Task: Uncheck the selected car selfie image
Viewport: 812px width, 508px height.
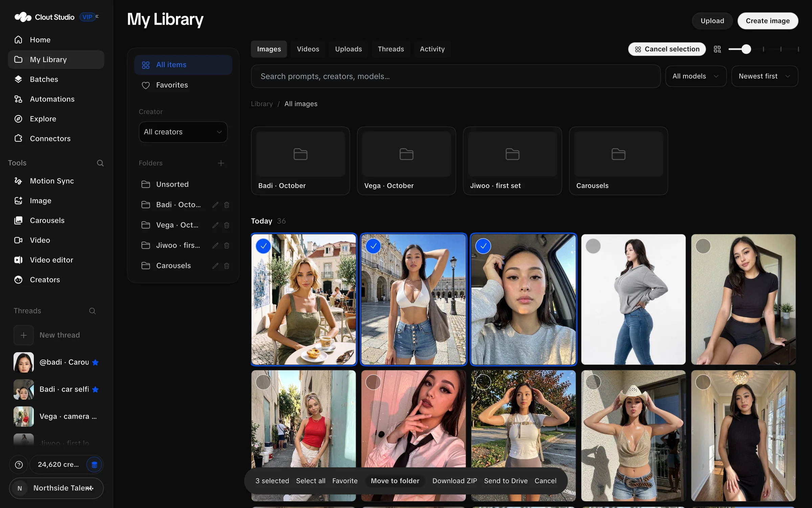Action: pyautogui.click(x=483, y=246)
